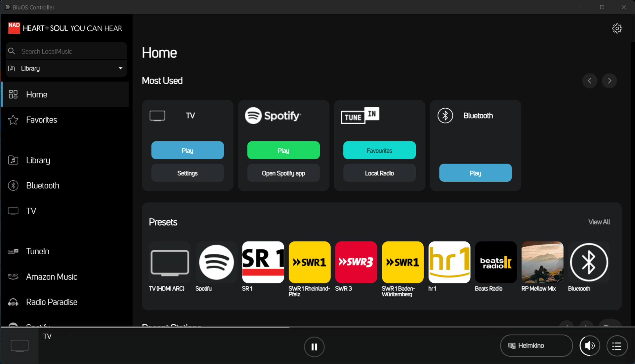
Task: Go to Favorites in the sidebar
Action: pyautogui.click(x=42, y=120)
